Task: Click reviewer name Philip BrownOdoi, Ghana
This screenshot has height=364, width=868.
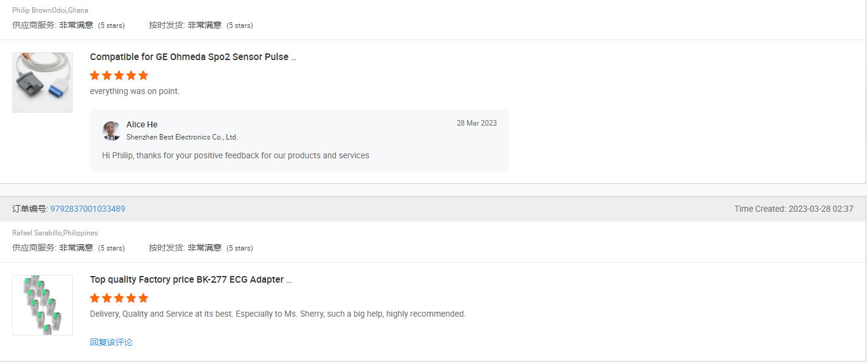Action: (50, 10)
